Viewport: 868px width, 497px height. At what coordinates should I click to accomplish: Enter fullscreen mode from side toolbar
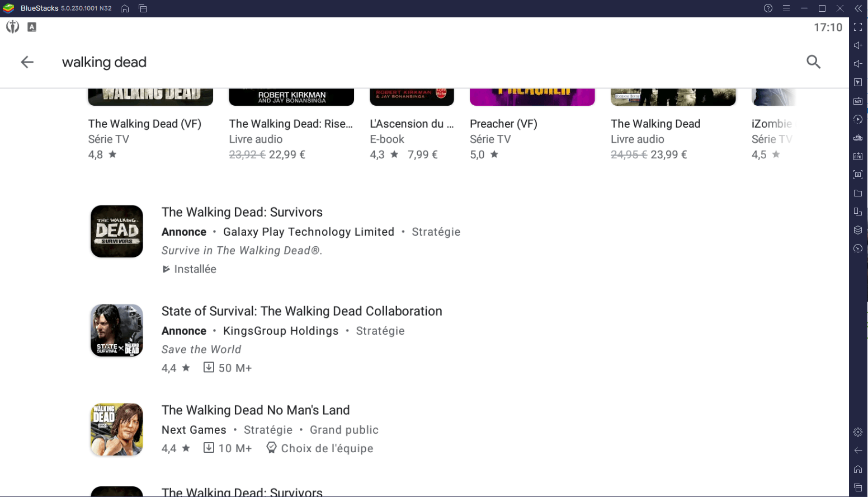[x=858, y=27]
